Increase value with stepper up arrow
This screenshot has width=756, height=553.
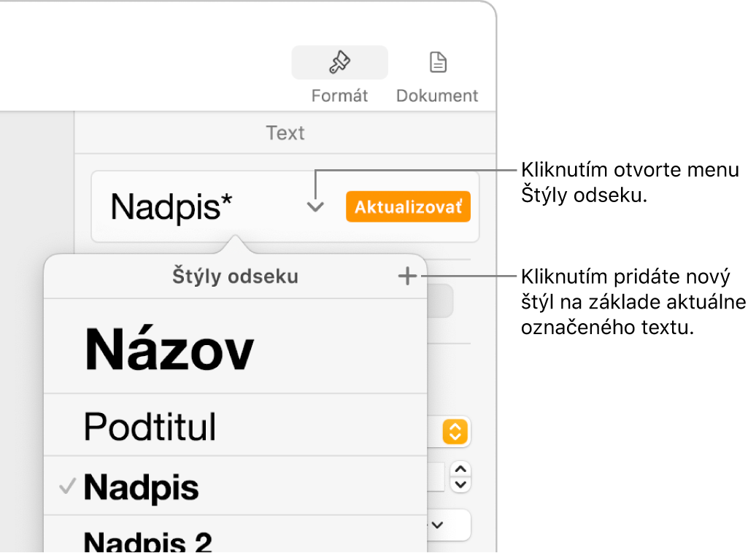[460, 469]
